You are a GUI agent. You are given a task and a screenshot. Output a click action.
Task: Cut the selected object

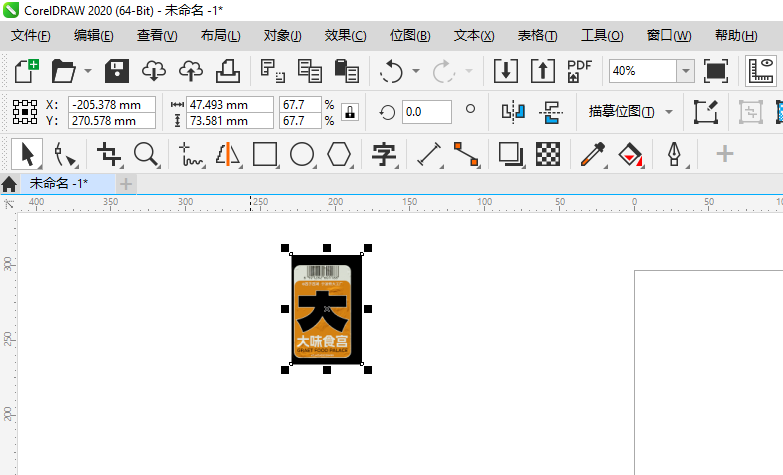tap(273, 71)
